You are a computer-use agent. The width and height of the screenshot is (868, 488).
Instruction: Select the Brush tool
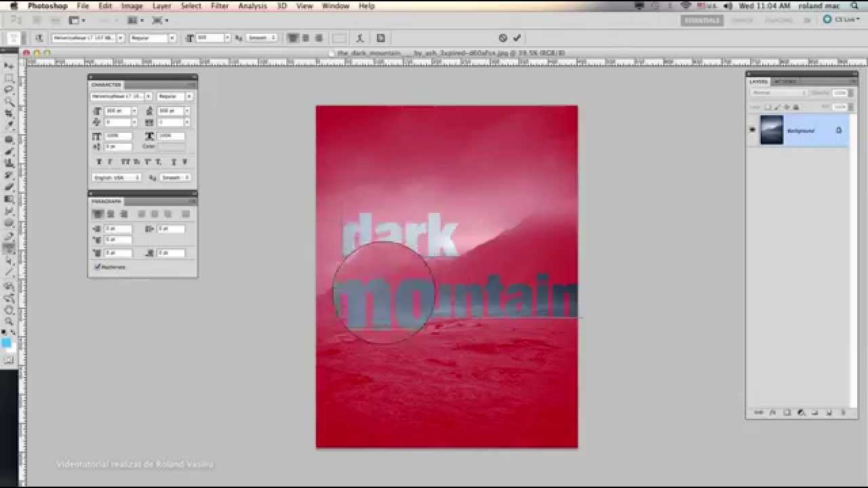(x=9, y=151)
